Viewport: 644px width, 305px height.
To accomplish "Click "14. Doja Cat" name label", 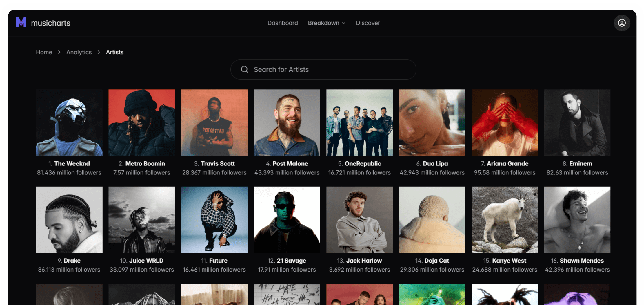I will (432, 261).
